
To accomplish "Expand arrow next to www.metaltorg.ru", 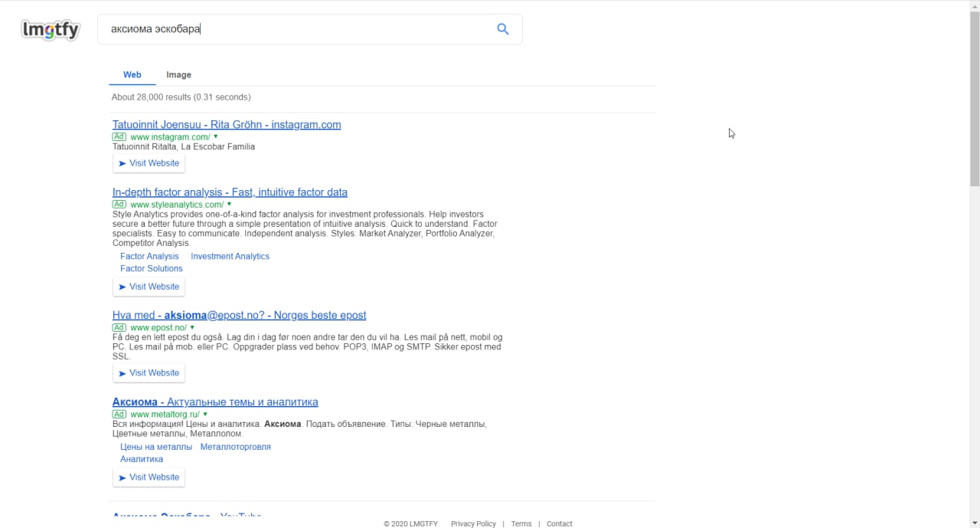I will (205, 414).
